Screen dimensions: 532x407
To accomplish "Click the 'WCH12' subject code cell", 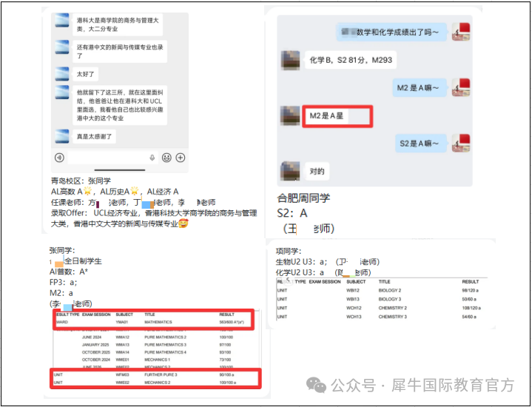I will [354, 308].
